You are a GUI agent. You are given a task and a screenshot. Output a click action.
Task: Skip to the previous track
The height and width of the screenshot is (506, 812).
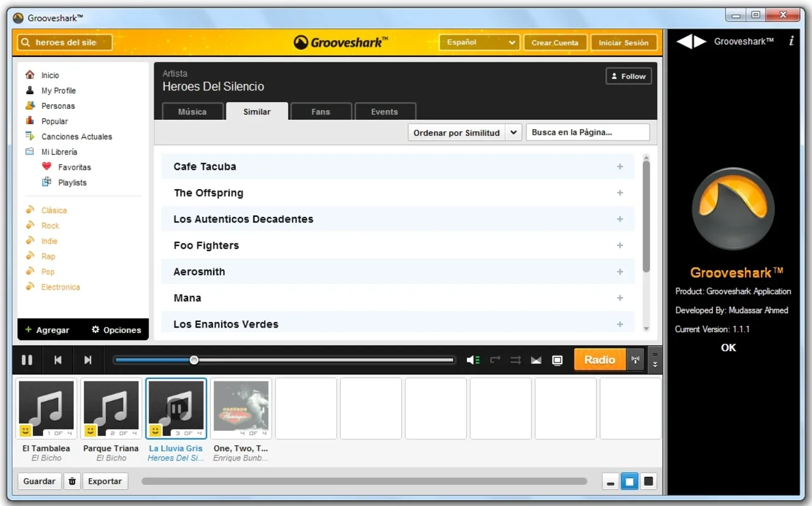pyautogui.click(x=58, y=360)
